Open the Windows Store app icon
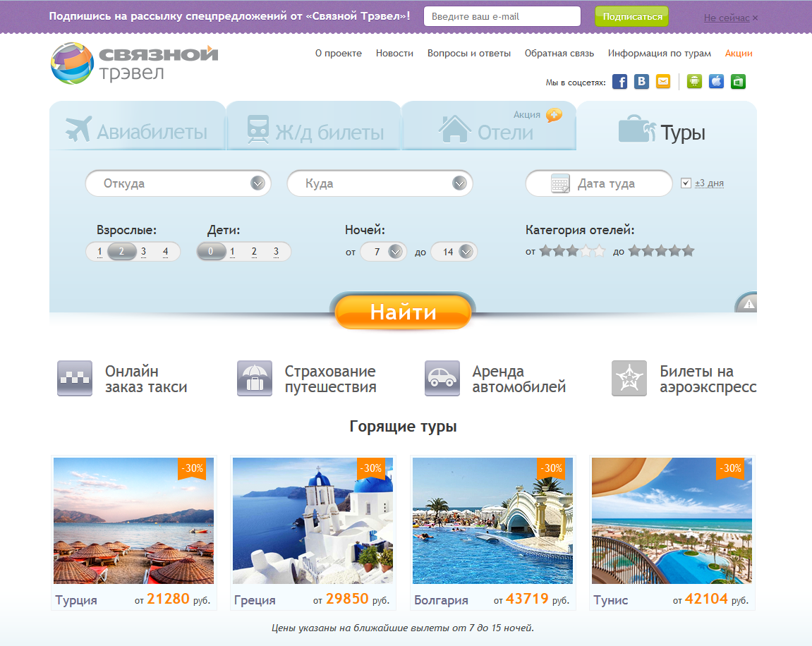Screen dimensions: 812x646 point(738,82)
